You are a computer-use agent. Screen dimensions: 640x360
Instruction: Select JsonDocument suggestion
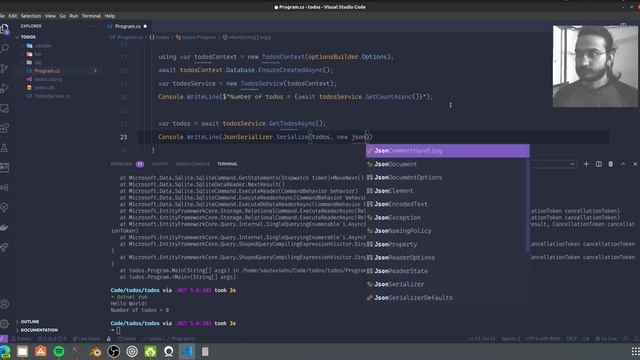click(x=447, y=164)
